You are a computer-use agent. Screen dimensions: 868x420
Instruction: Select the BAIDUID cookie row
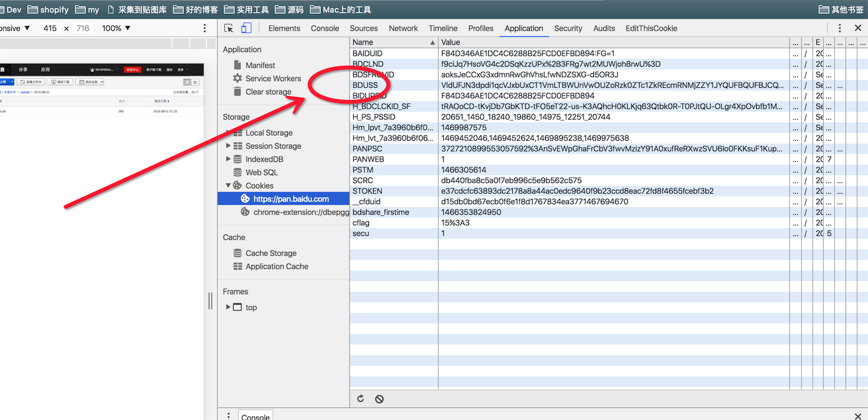click(609, 54)
